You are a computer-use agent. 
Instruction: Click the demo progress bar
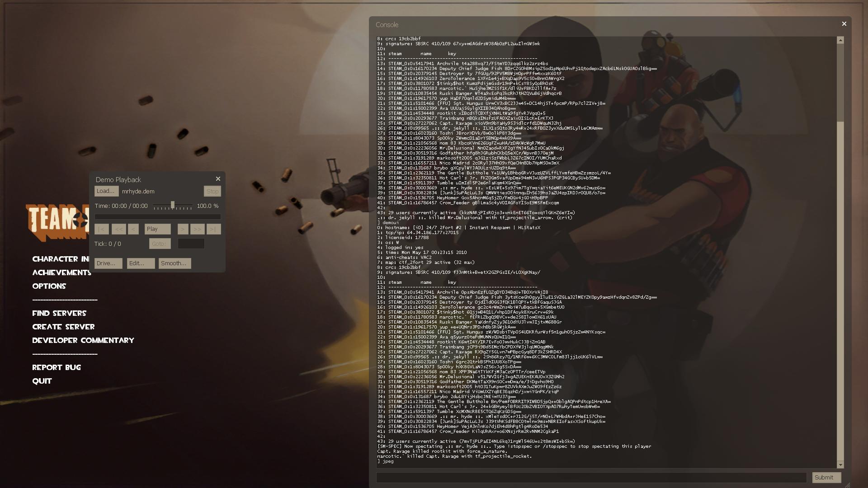(157, 217)
